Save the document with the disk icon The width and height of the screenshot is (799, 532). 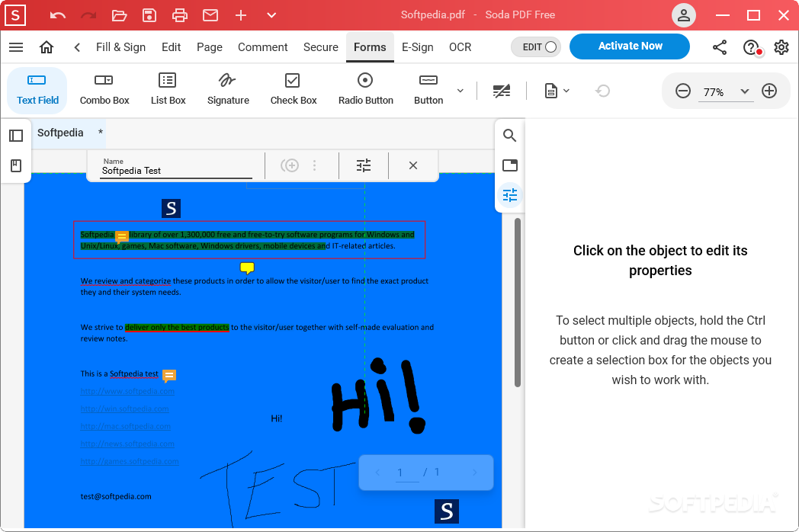pos(149,15)
